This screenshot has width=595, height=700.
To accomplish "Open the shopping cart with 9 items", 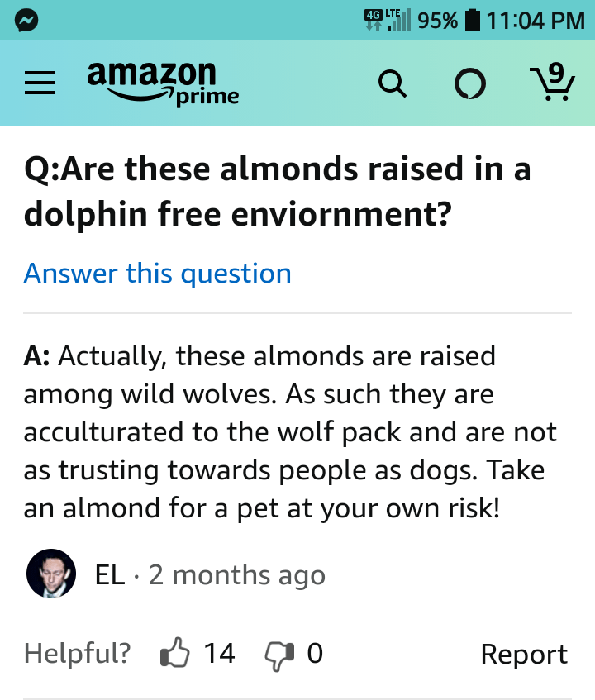I will [x=548, y=83].
